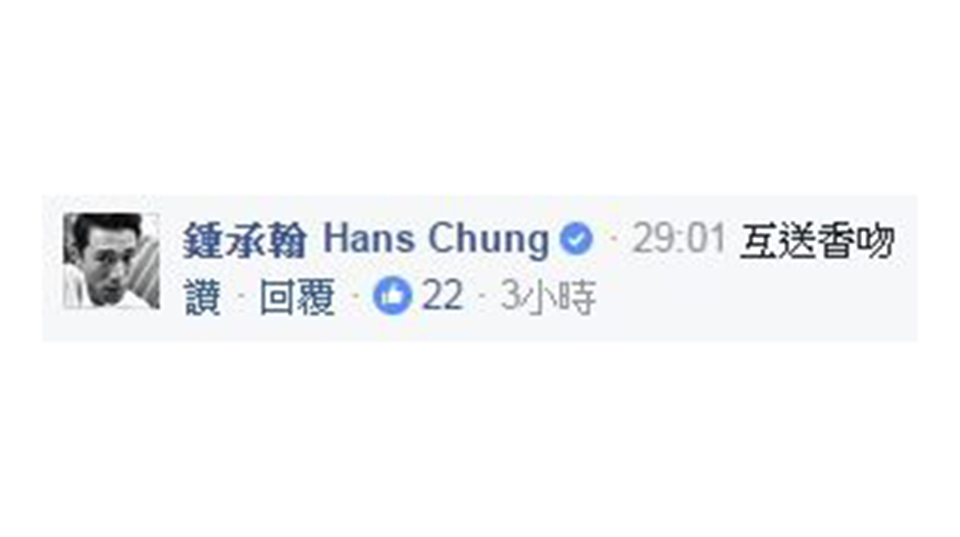Jump to video timestamp 29:01
The width and height of the screenshot is (960, 537).
pos(678,238)
